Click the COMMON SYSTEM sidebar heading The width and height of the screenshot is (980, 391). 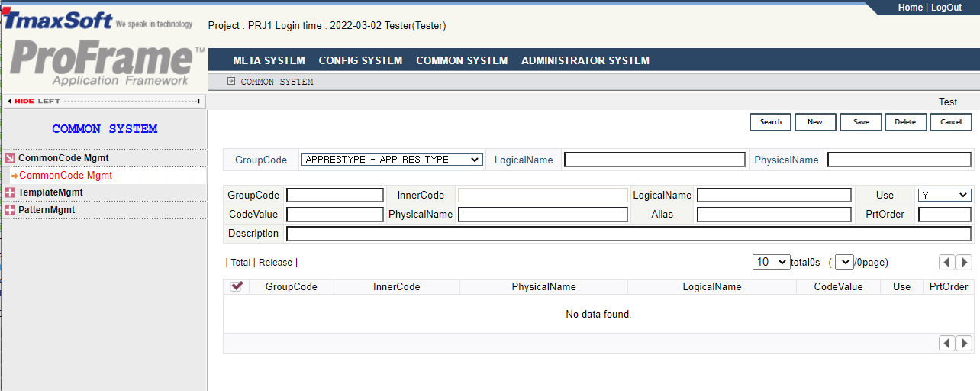[105, 129]
